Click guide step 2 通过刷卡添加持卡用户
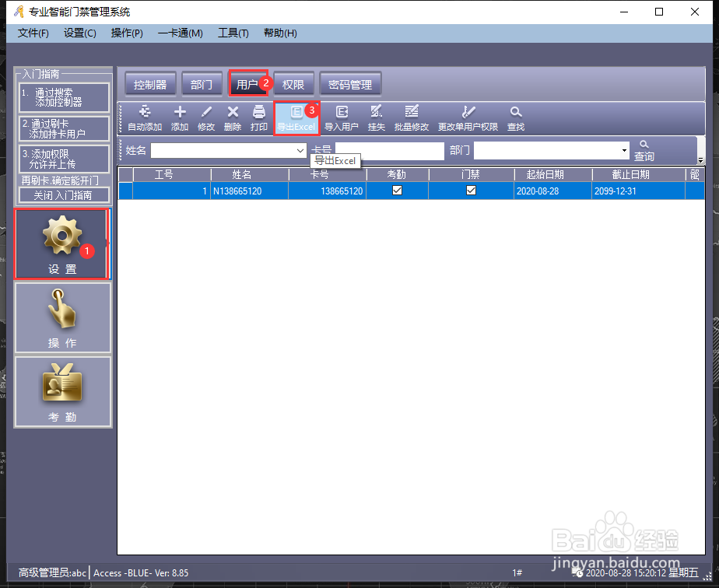This screenshot has height=588, width=719. click(64, 128)
